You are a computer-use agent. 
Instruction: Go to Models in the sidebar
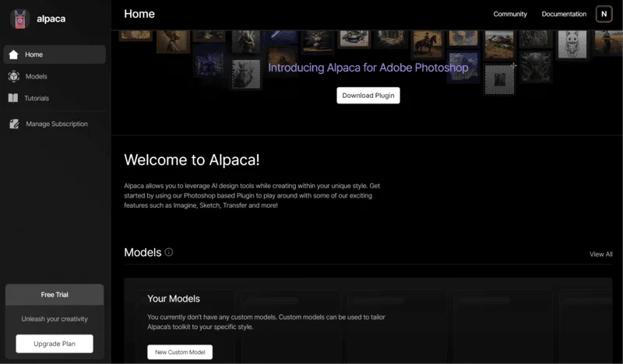click(37, 76)
